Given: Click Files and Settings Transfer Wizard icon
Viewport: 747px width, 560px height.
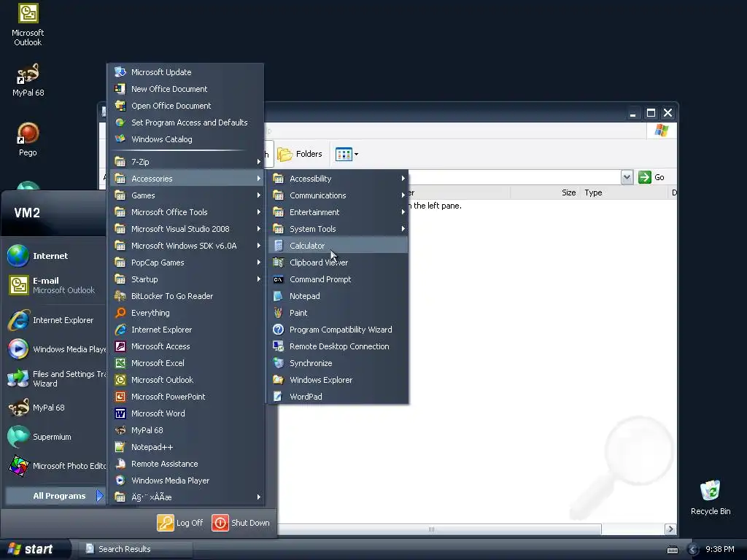Looking at the screenshot, I should tap(18, 378).
